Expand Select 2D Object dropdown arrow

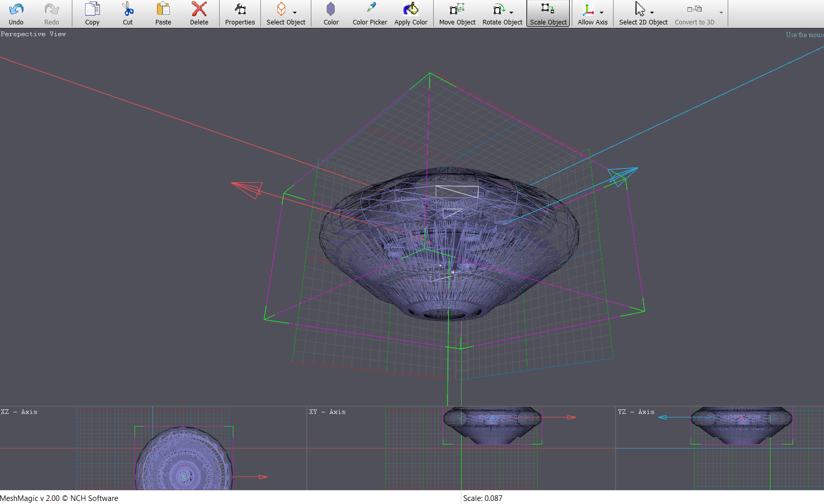tap(652, 12)
